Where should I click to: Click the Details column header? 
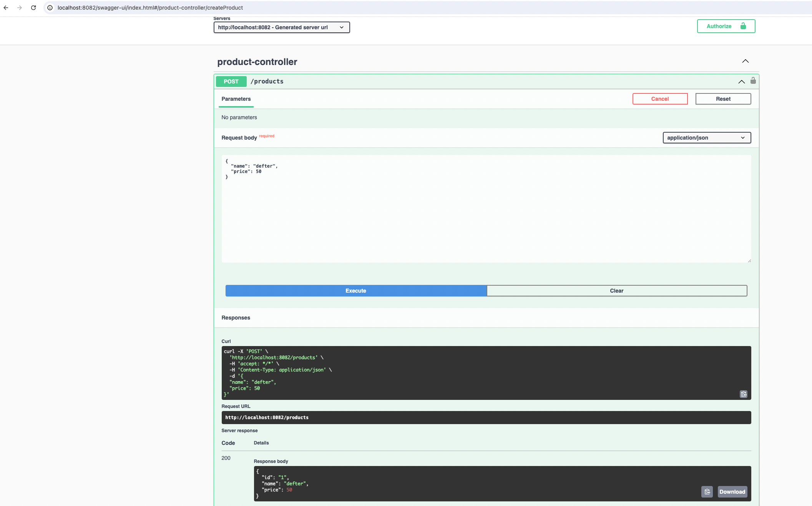pyautogui.click(x=261, y=443)
